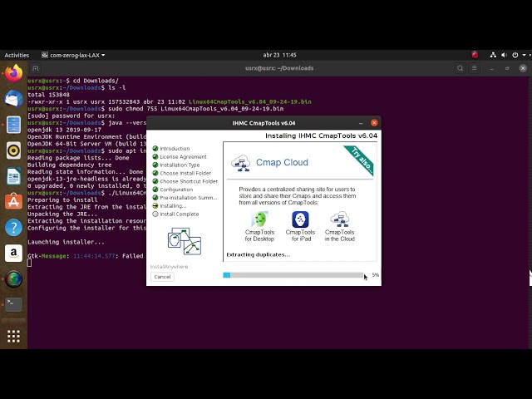Switch to Terminal icon in the dock
Screen dimensions: 532x399
[13, 304]
